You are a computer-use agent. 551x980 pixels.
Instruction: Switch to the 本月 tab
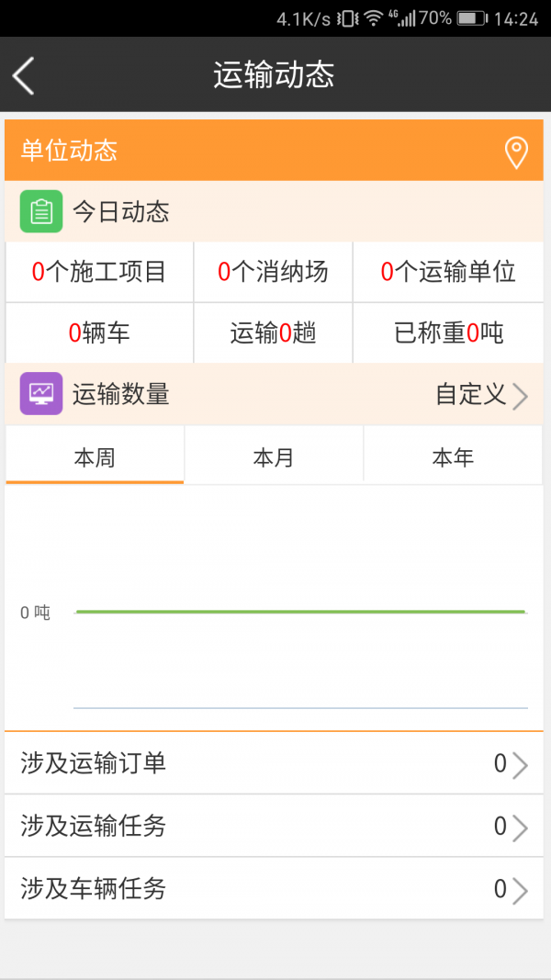click(273, 456)
